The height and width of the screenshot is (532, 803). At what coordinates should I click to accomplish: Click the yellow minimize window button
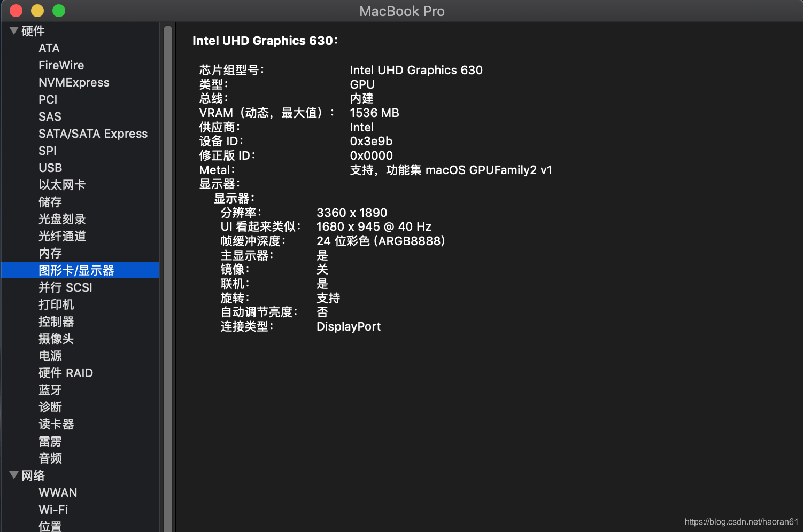click(37, 11)
